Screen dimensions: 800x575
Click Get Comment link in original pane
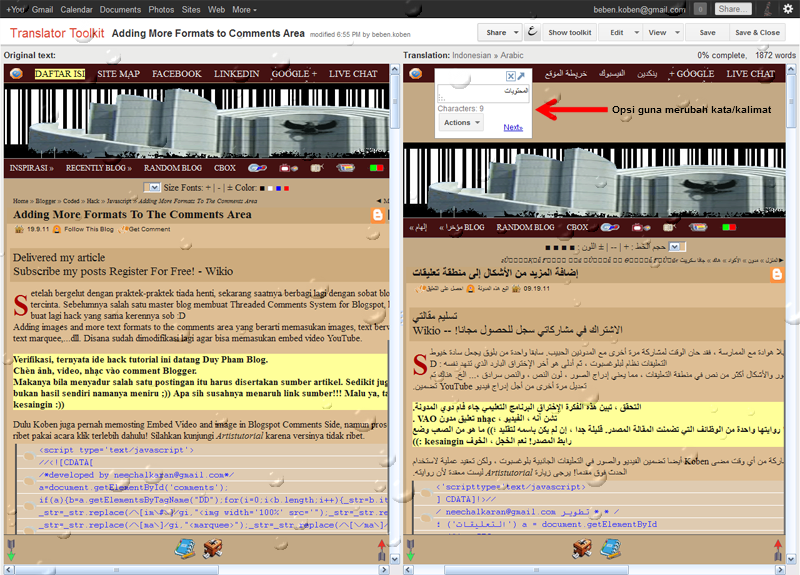[x=149, y=230]
